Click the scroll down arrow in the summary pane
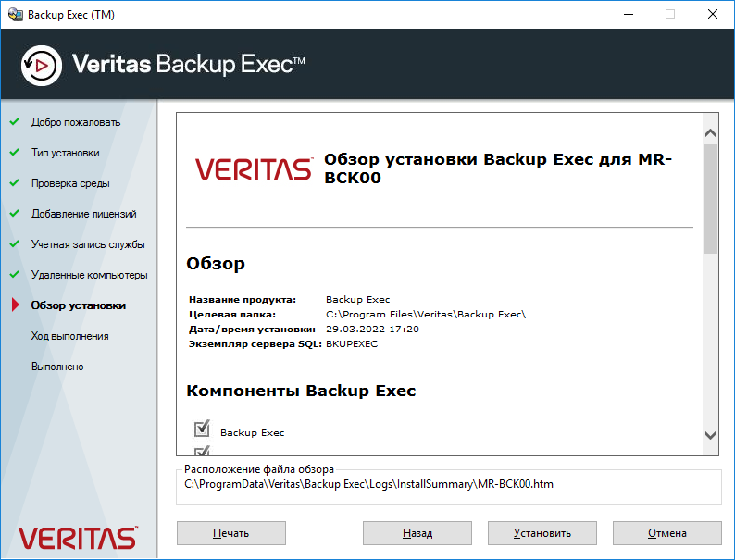 710,435
